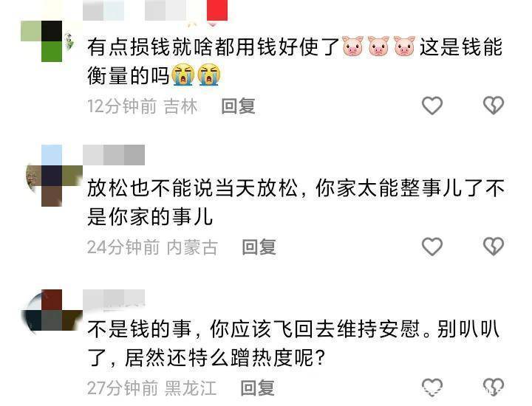The width and height of the screenshot is (532, 406).
Task: Select comment text 不是钱的事
Action: (x=139, y=328)
